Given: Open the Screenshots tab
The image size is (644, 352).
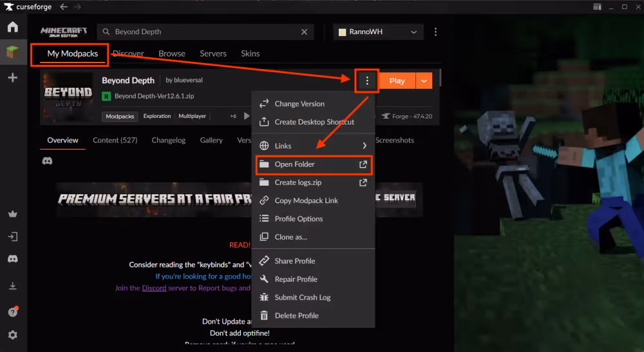Looking at the screenshot, I should pyautogui.click(x=395, y=141).
